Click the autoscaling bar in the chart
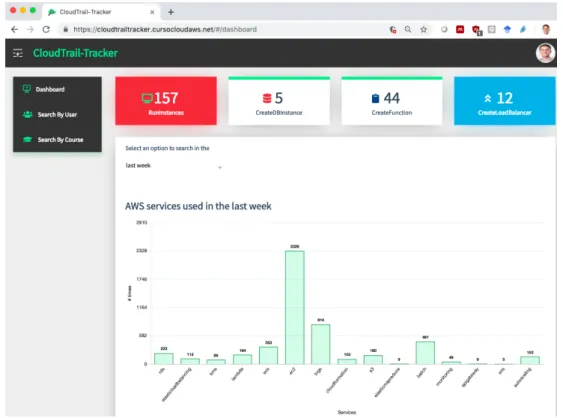 (530, 360)
